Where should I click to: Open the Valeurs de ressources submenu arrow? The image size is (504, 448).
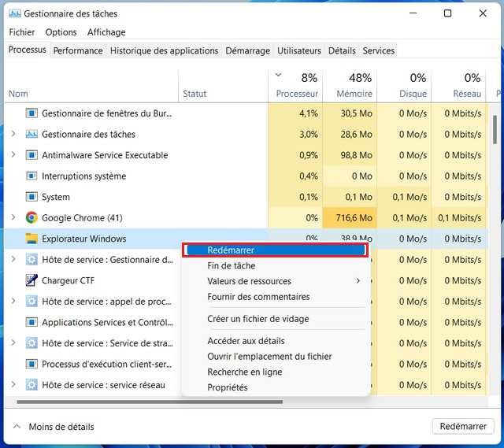(358, 281)
